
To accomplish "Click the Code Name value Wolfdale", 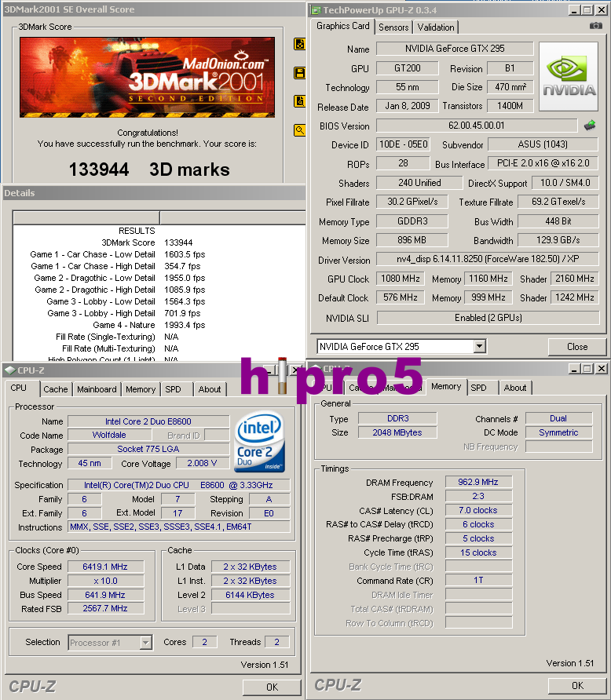I will pos(109,435).
